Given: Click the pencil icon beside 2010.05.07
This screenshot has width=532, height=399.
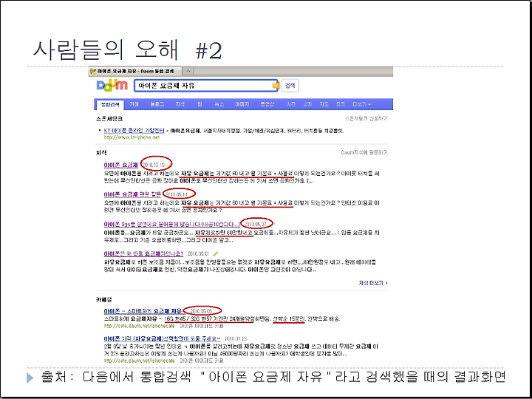Looking at the screenshot, I should coord(273,224).
